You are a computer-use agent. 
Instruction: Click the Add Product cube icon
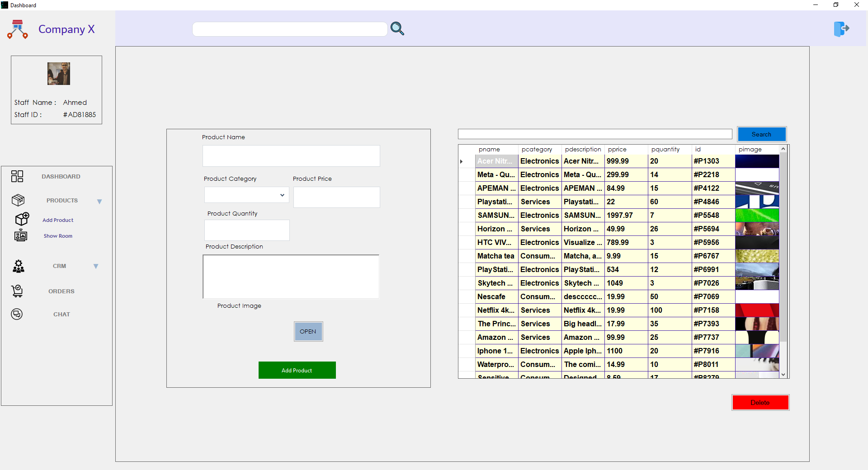(x=22, y=219)
